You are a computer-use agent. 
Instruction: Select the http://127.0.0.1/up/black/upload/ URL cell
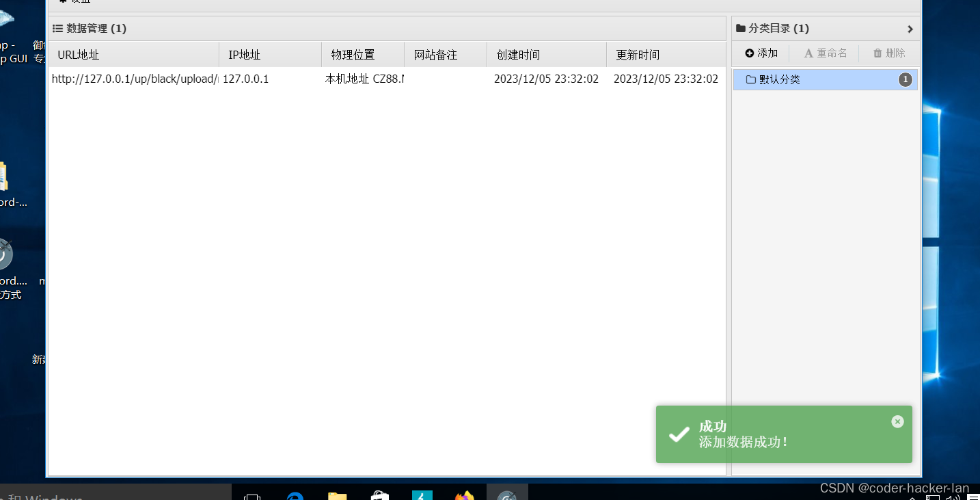tap(135, 79)
